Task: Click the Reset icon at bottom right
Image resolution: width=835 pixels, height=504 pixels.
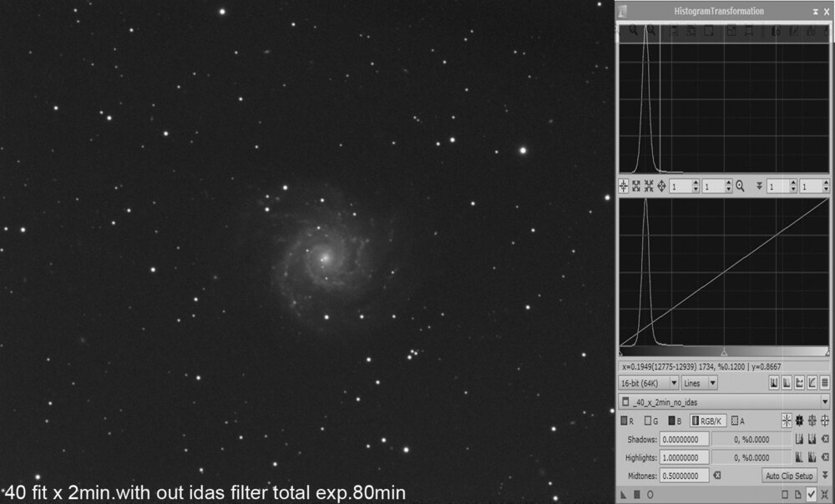Action: [x=825, y=494]
